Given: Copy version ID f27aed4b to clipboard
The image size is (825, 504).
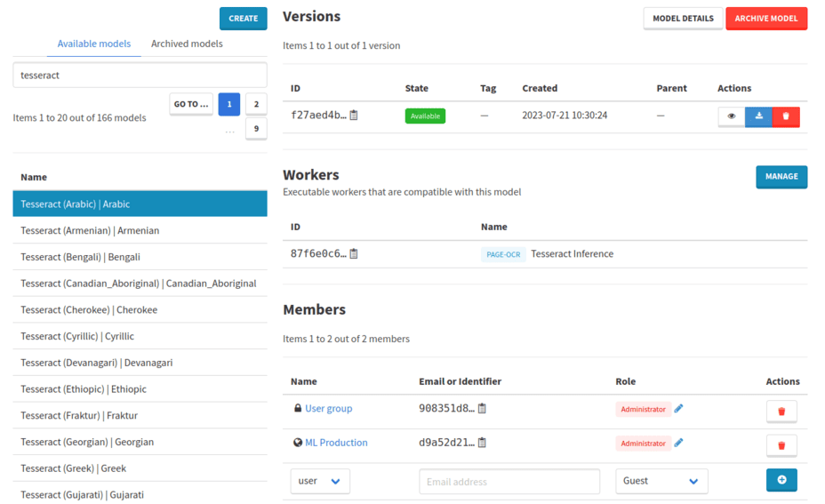Looking at the screenshot, I should coord(354,116).
